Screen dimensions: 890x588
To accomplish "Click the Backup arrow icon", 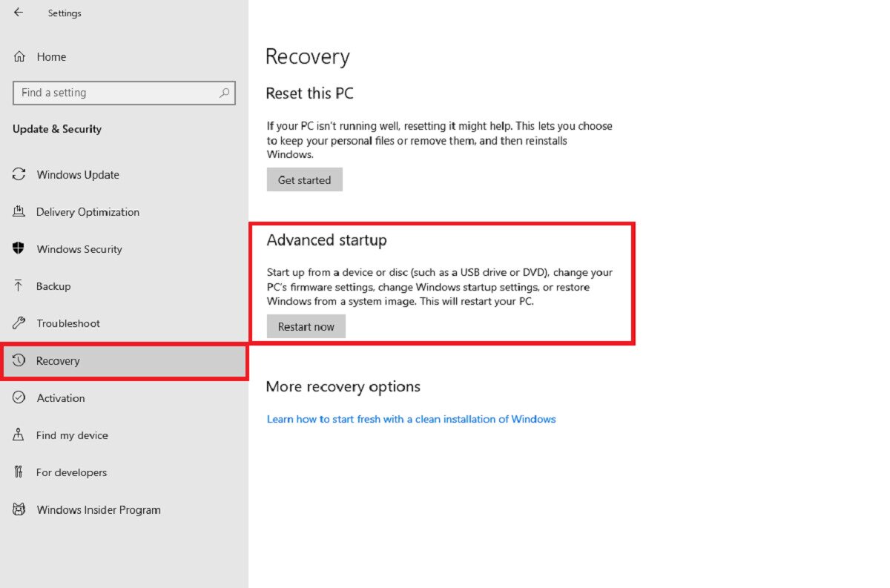I will click(x=19, y=286).
